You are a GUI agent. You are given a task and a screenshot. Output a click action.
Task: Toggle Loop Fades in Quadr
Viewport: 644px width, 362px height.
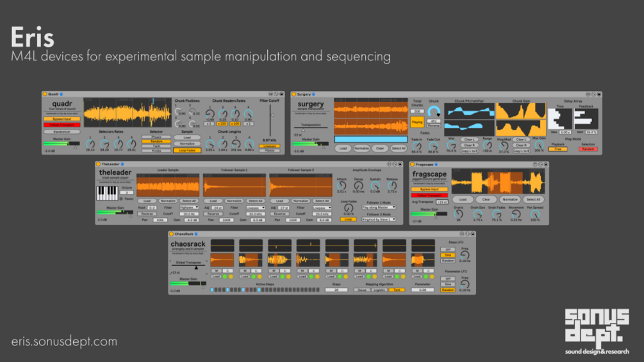[187, 151]
